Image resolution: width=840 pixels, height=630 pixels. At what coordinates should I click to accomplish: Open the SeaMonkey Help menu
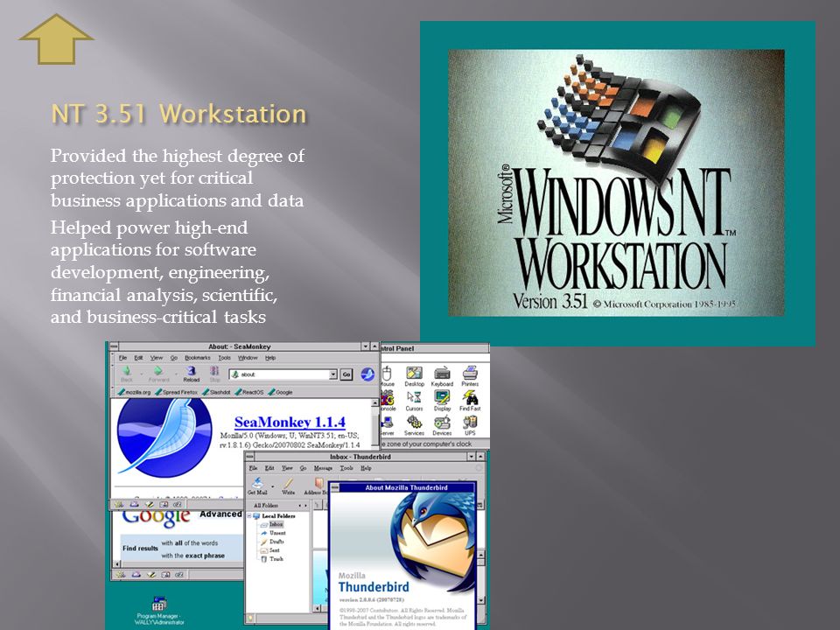tap(270, 358)
